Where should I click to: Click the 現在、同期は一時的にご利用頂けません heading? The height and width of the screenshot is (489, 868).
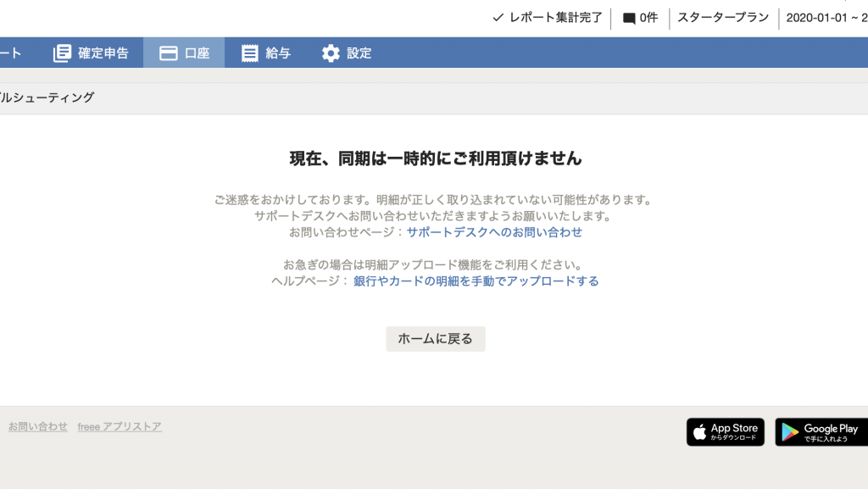tap(436, 158)
